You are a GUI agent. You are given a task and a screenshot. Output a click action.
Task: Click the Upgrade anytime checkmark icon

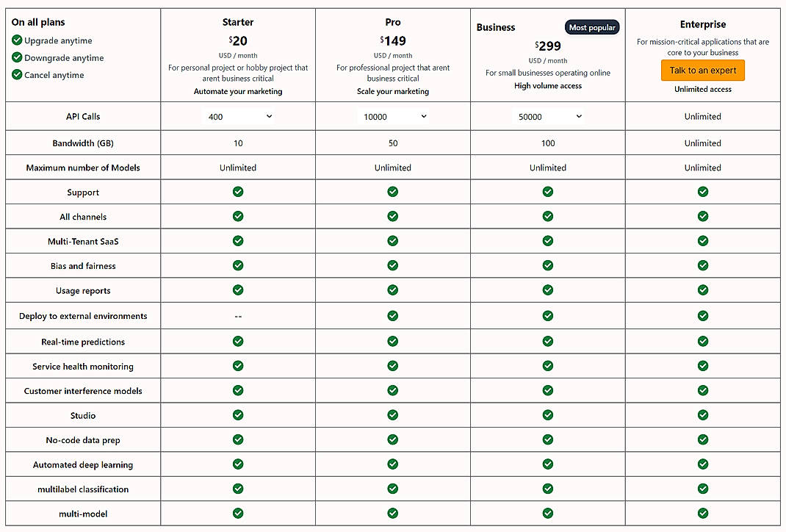(16, 40)
